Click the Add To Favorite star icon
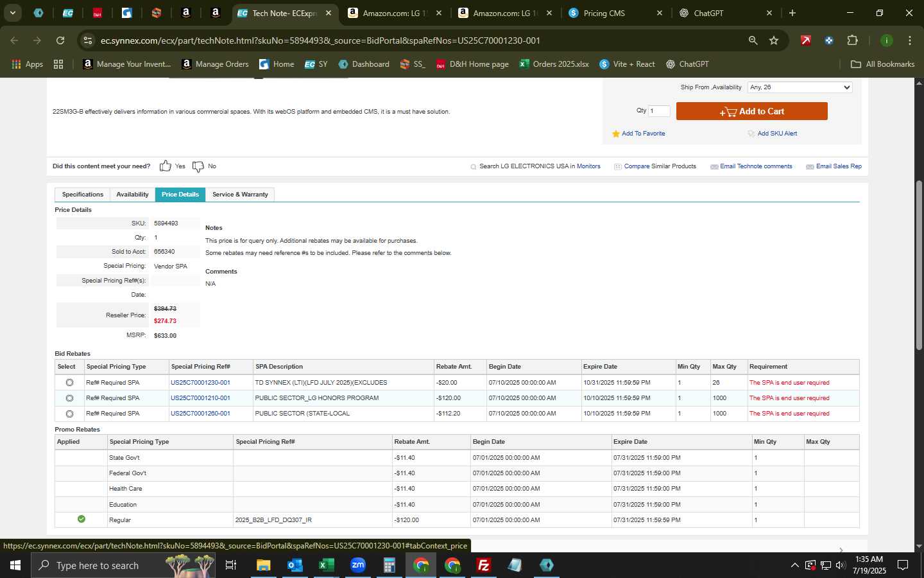This screenshot has width=924, height=578. pos(616,134)
